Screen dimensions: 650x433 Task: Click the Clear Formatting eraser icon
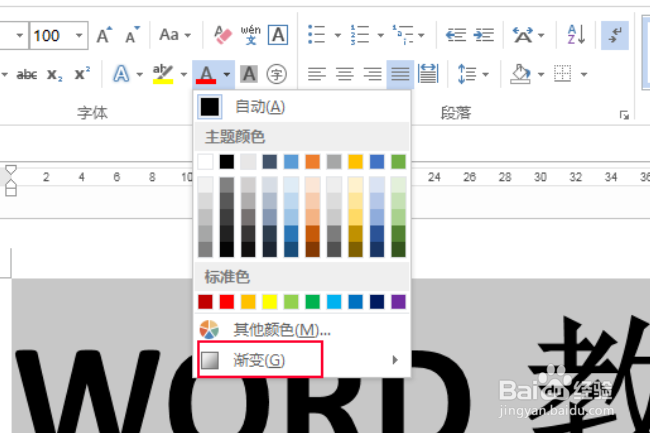223,35
